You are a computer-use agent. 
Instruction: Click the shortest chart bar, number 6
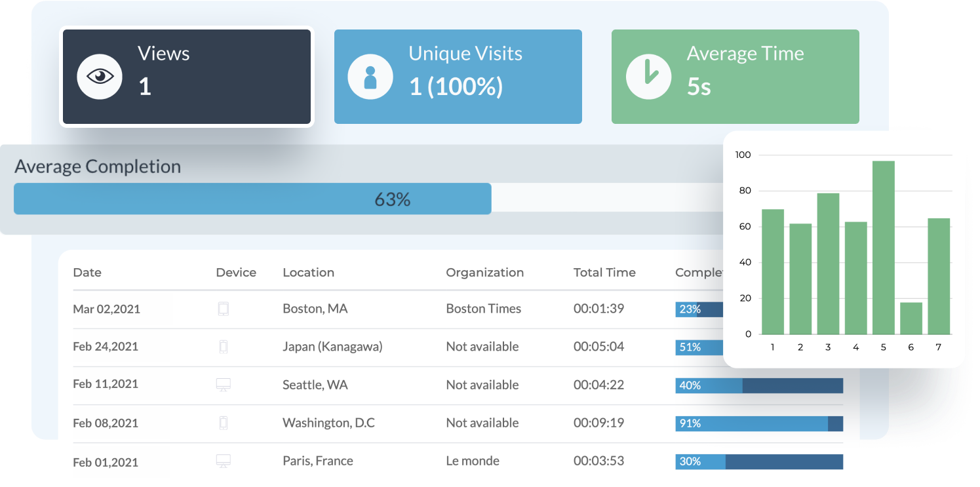[x=911, y=319]
